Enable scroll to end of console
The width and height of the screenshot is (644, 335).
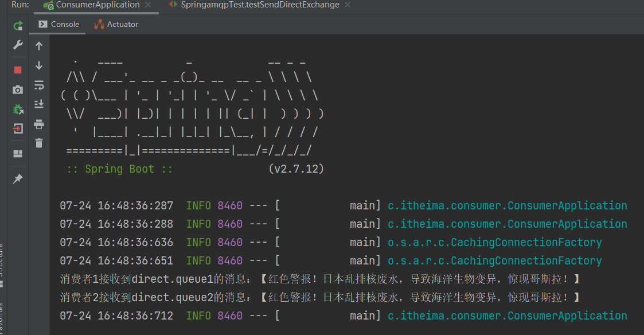coord(39,104)
